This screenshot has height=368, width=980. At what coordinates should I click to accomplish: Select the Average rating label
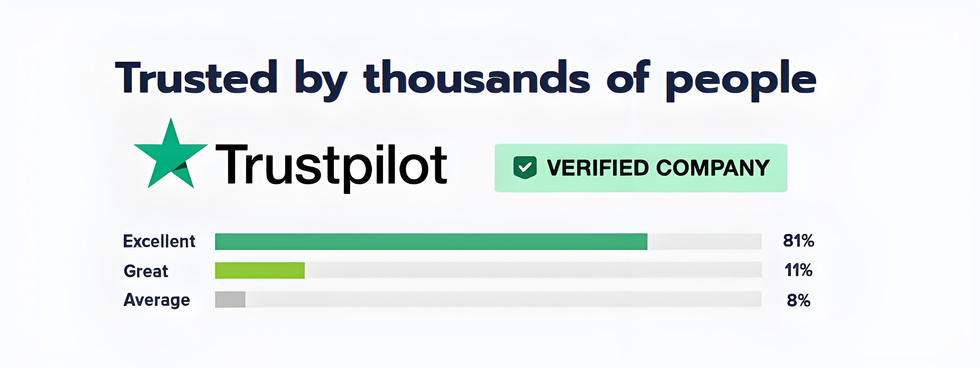click(x=157, y=300)
